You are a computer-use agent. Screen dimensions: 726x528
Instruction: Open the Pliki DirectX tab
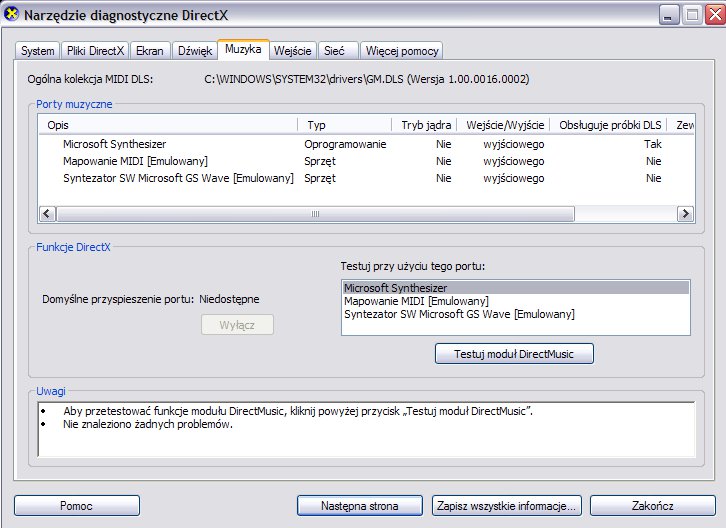(95, 51)
